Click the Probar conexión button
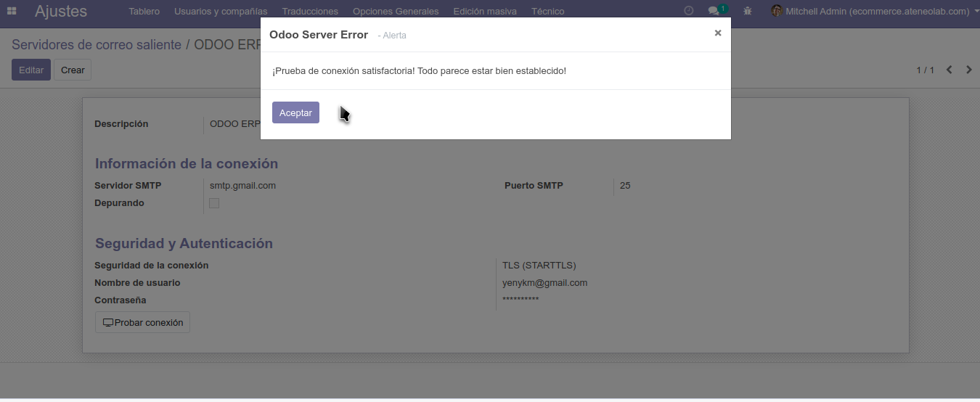Image resolution: width=980 pixels, height=402 pixels. pos(142,322)
